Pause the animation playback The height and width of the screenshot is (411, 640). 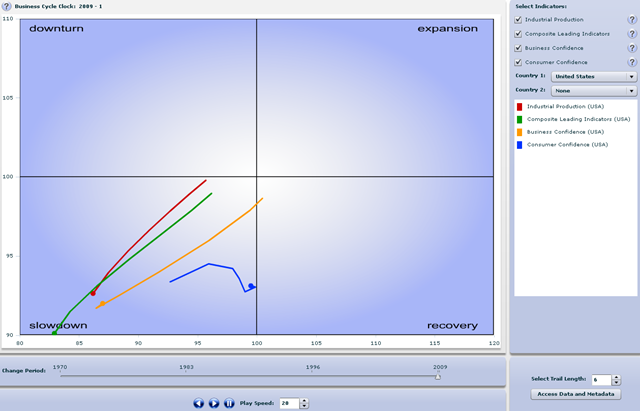click(229, 403)
